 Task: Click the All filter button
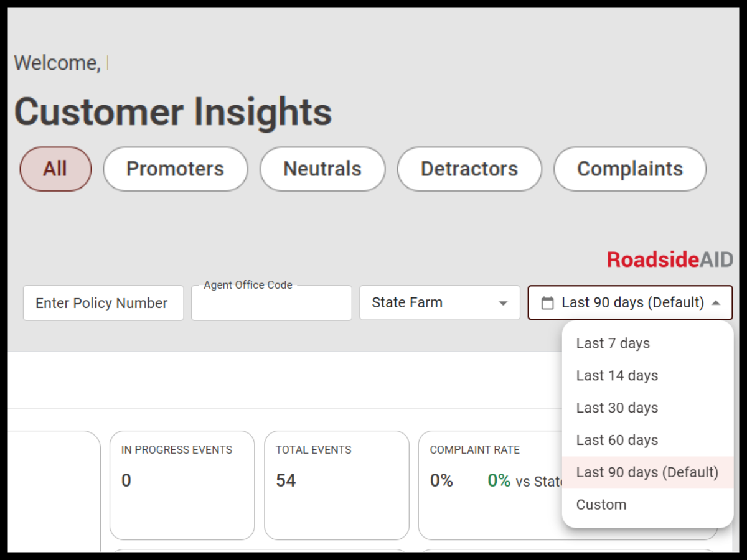55,169
